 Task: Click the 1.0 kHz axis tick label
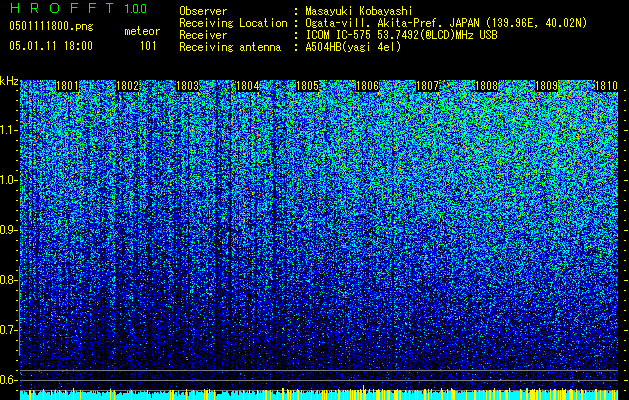pos(8,180)
